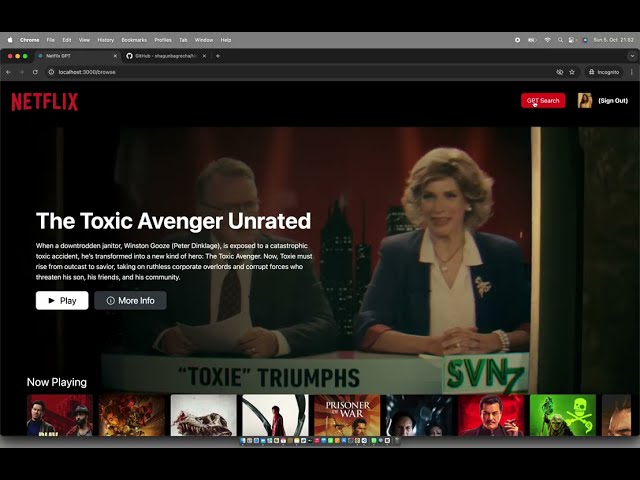This screenshot has width=640, height=480.
Task: Open the Window menu
Action: (204, 40)
